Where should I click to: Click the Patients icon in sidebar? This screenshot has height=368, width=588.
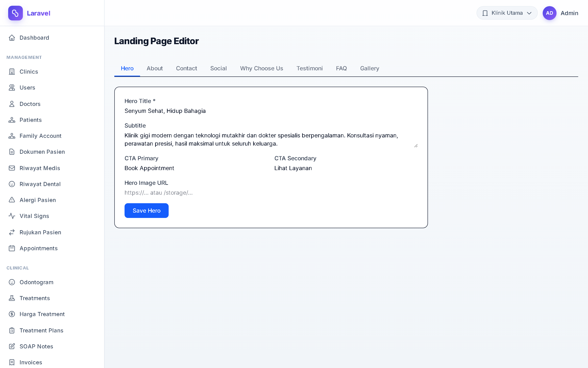pos(12,120)
